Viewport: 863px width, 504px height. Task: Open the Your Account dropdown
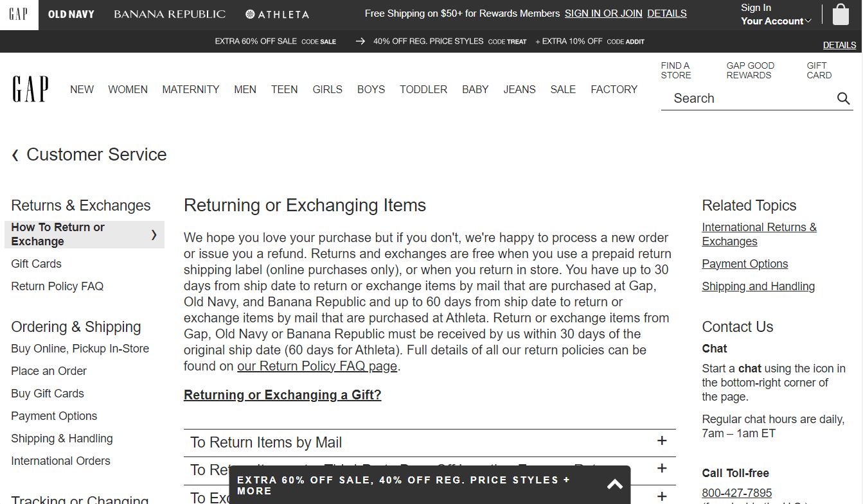pos(776,21)
